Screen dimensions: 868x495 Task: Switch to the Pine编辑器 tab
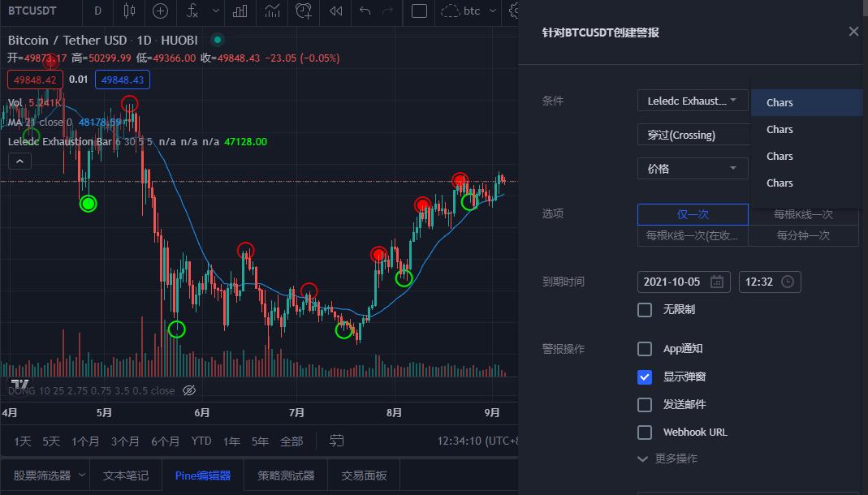coord(203,475)
